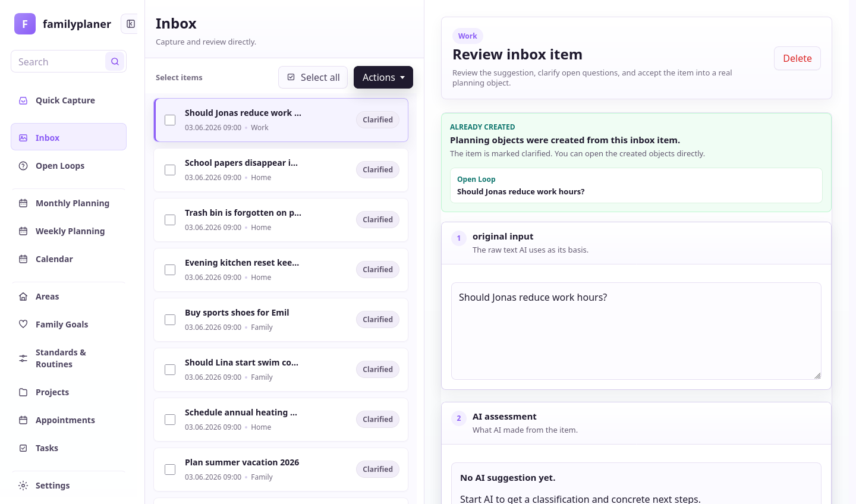Click the Appointments calendar icon
This screenshot has width=856, height=504.
click(23, 420)
